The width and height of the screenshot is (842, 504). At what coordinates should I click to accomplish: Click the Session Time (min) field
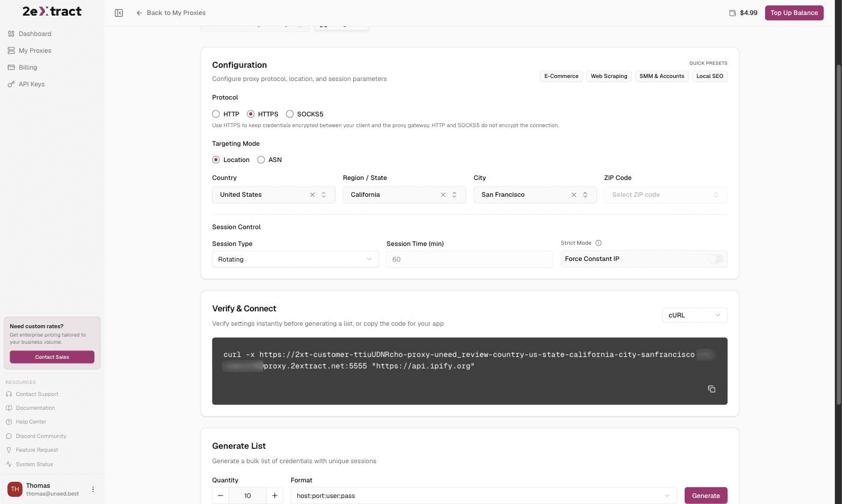(x=470, y=259)
